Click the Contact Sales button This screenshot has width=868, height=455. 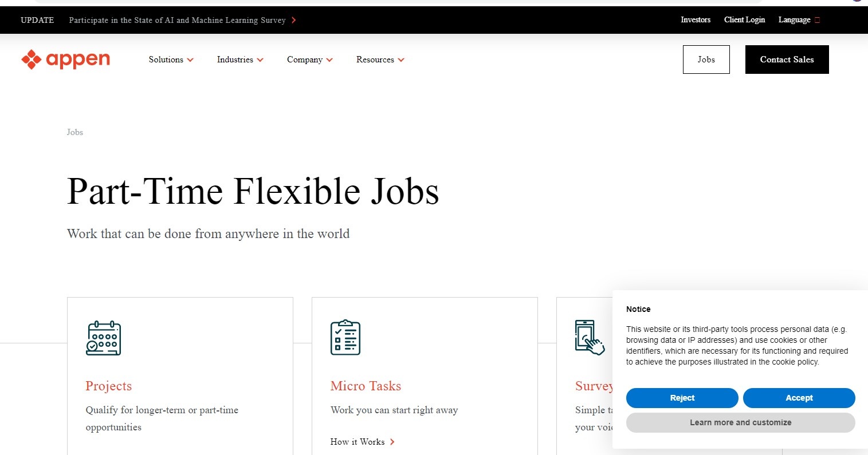pos(787,60)
